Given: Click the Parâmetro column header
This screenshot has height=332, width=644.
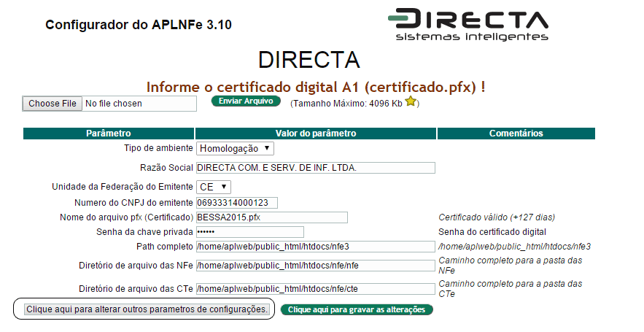Looking at the screenshot, I should (x=109, y=133).
